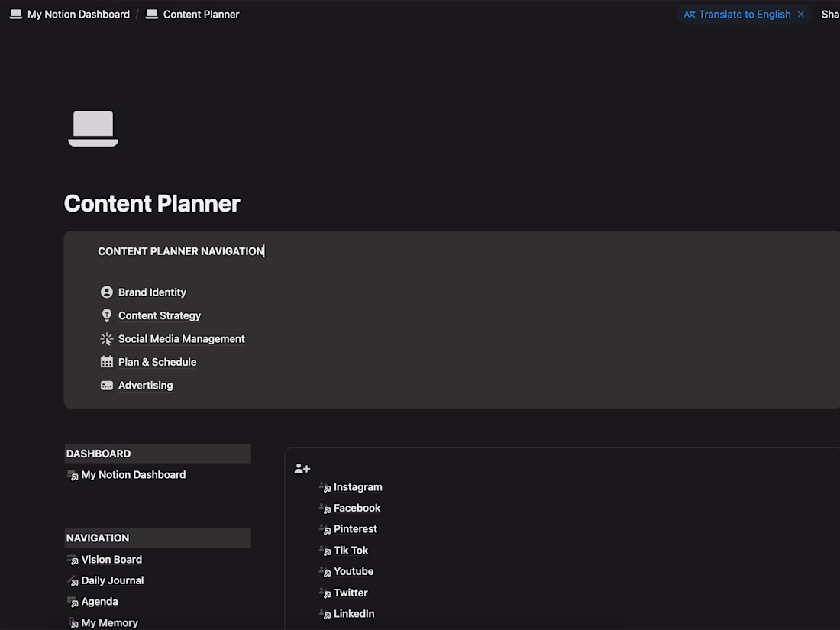Viewport: 840px width, 630px height.
Task: Click the Plan & Schedule calendar icon
Action: click(107, 362)
